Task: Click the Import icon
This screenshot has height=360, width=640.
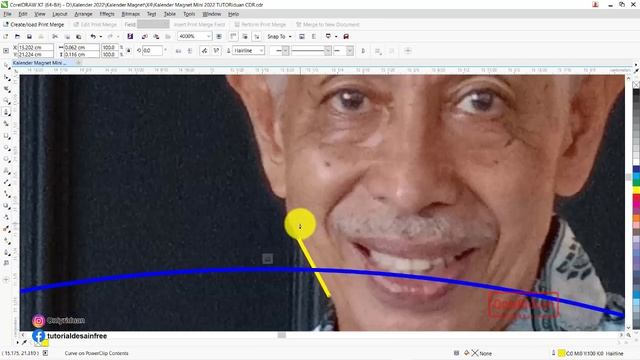Action: pos(144,36)
